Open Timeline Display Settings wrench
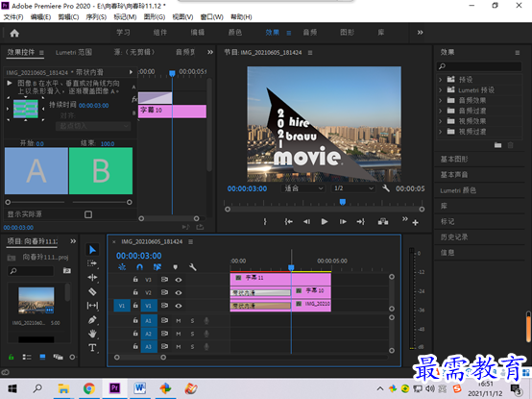Viewport: 532px width, 399px height. pyautogui.click(x=193, y=267)
